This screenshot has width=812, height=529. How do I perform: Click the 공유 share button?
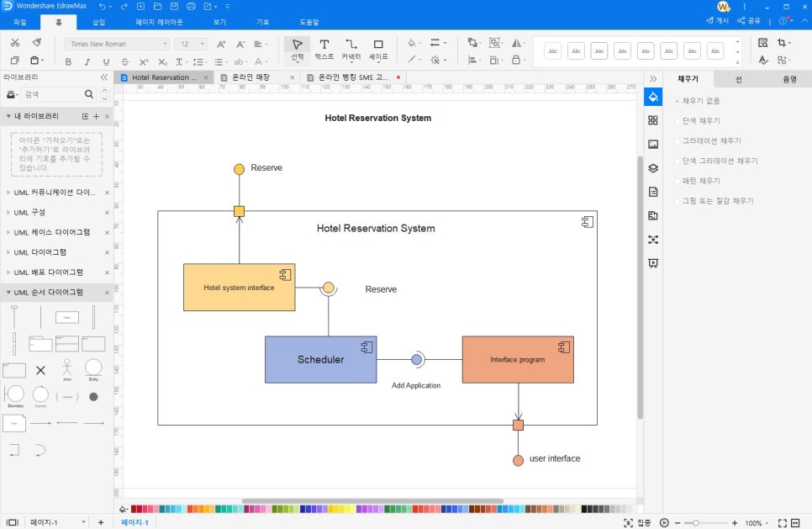[x=749, y=20]
